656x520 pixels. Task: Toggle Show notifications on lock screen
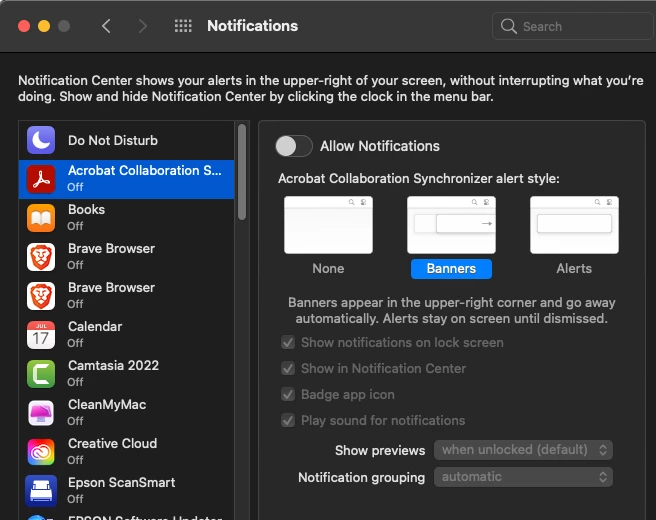coord(288,342)
